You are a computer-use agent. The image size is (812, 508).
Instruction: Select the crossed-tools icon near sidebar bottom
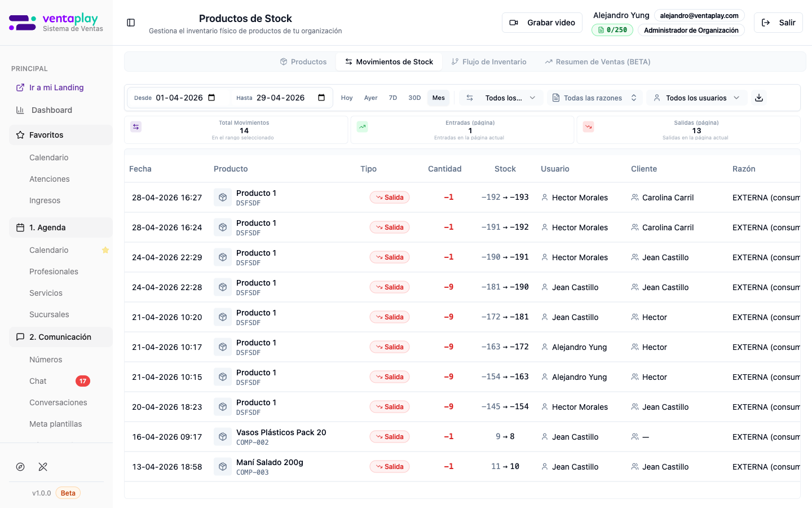pyautogui.click(x=43, y=467)
